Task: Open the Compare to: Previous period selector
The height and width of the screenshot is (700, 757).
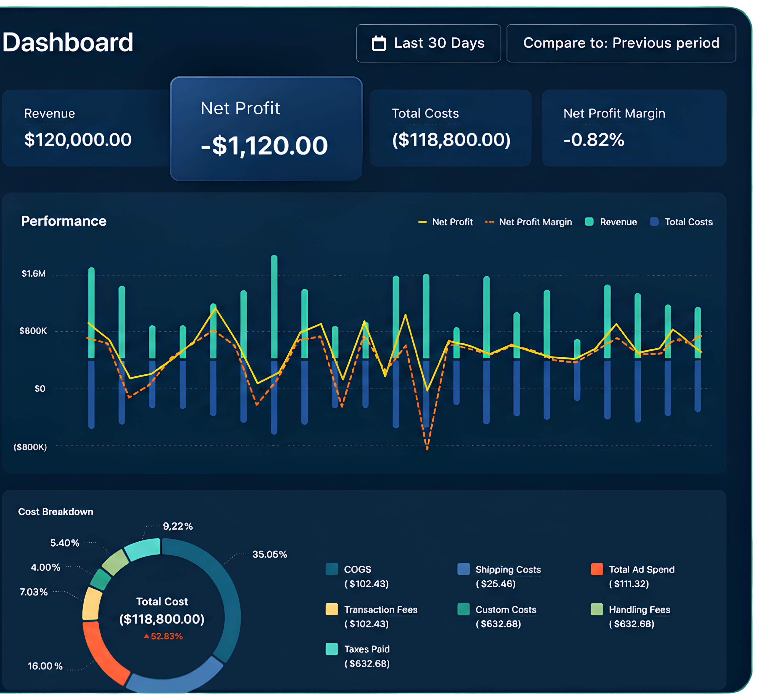Action: click(x=621, y=43)
